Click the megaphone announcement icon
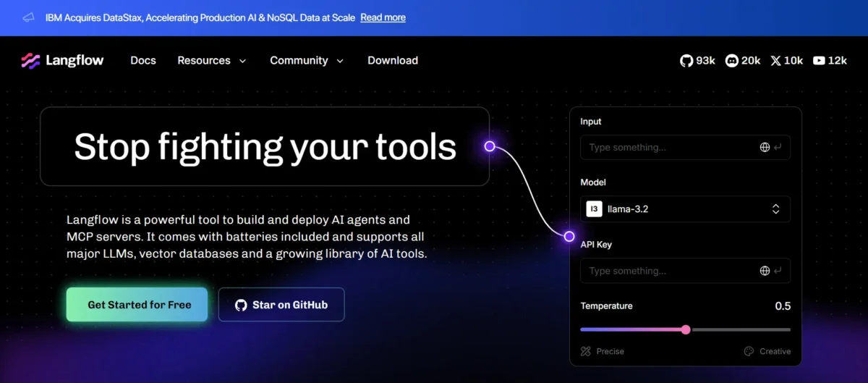868x383 pixels. (28, 17)
